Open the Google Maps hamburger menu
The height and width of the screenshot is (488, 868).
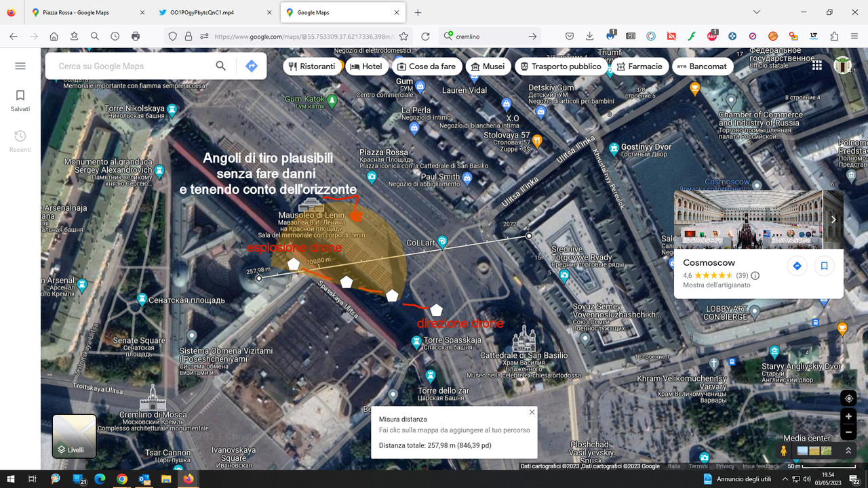20,66
